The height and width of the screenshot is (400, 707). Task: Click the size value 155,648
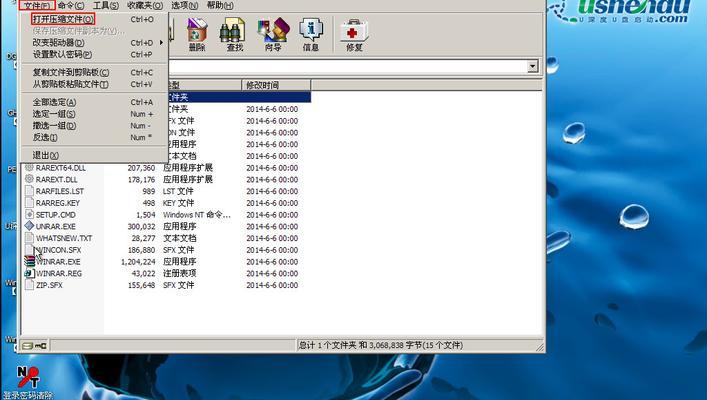click(x=141, y=285)
